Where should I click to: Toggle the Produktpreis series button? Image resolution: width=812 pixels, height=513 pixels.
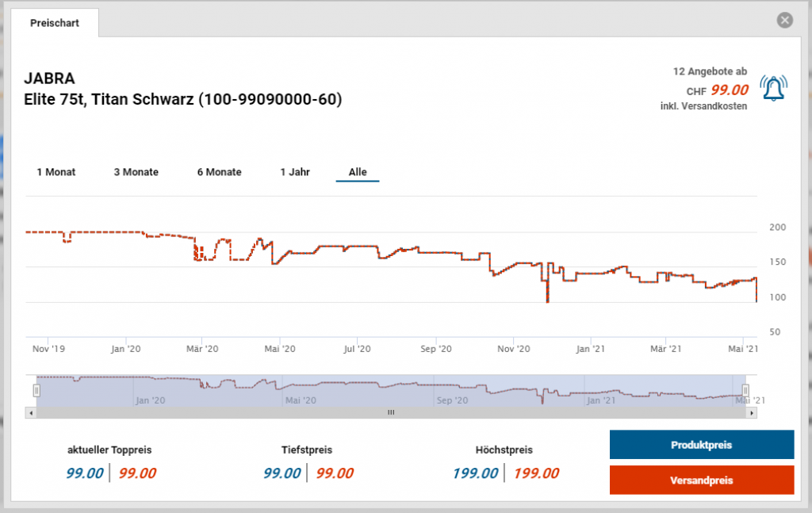701,445
